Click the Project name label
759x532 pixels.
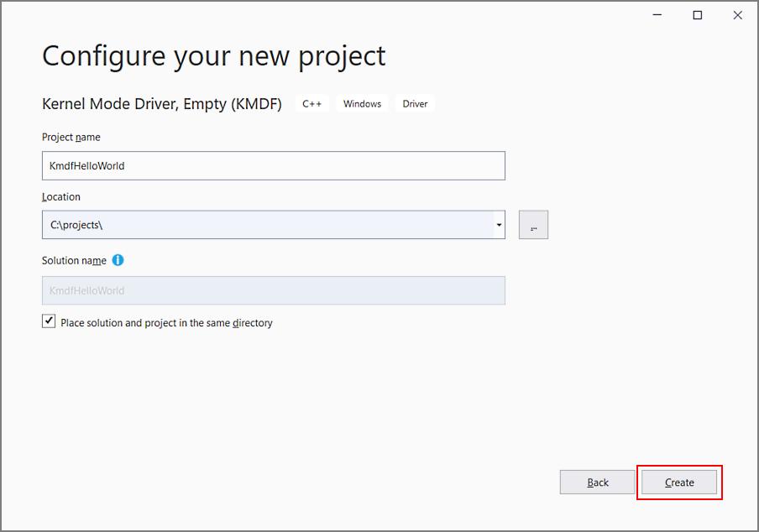[71, 137]
